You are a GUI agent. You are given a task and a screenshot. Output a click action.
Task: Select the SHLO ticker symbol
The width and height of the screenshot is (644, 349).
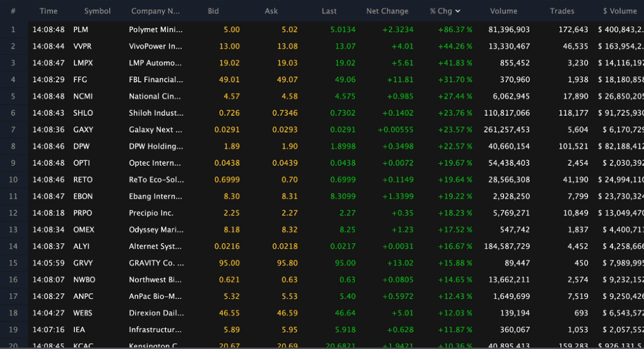[83, 113]
